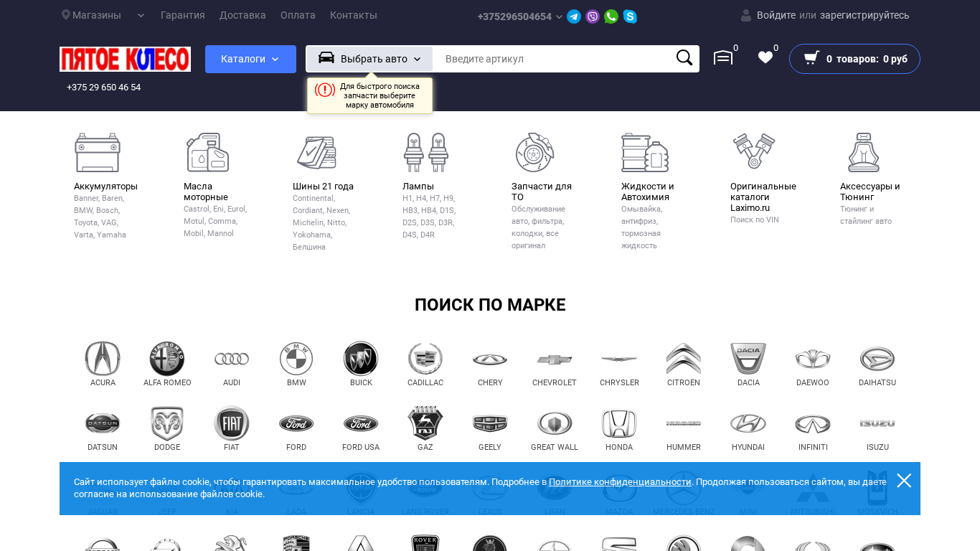Select the Chevrolet brand logo
Image resolution: width=980 pixels, height=551 pixels.
[x=555, y=359]
